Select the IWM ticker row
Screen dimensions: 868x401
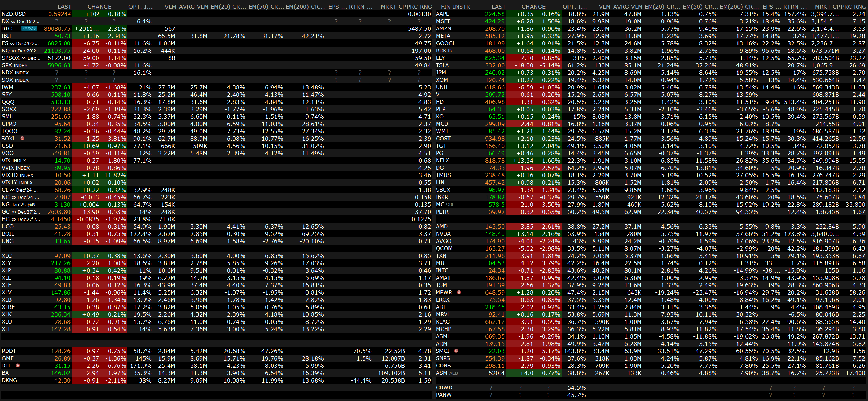(216, 87)
